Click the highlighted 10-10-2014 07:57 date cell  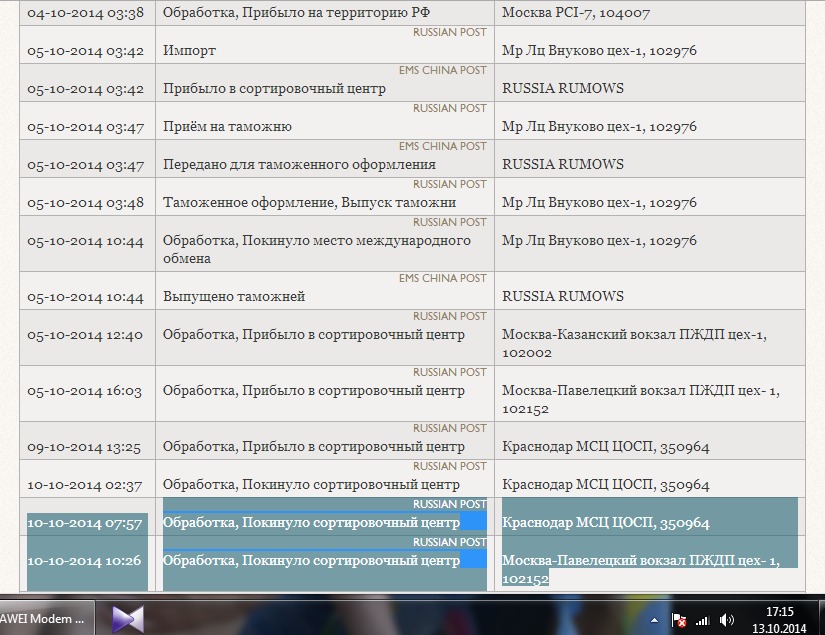pos(85,523)
